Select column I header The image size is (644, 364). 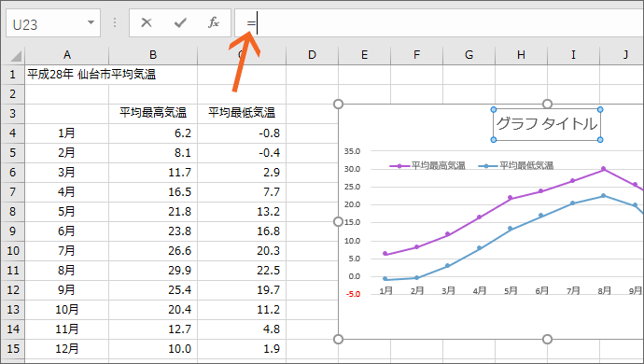pos(573,55)
